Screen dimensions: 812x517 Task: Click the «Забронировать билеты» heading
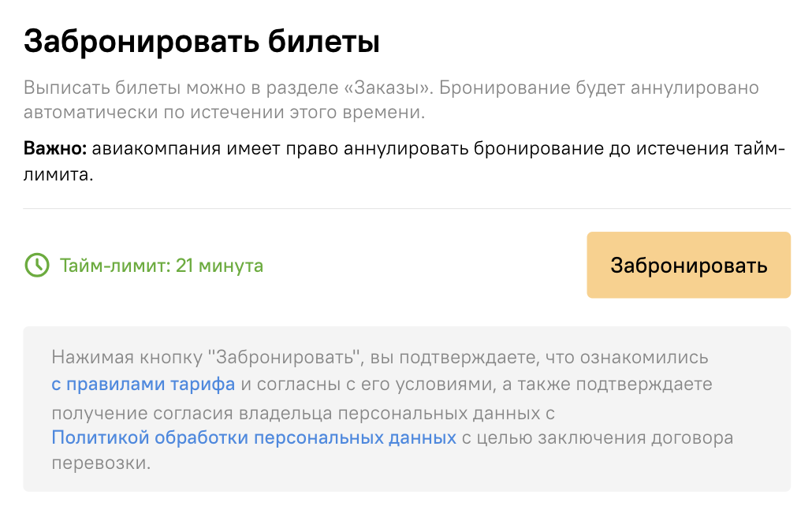(x=202, y=42)
